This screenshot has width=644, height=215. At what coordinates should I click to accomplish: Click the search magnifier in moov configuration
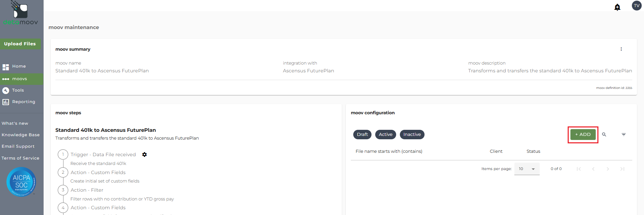click(604, 135)
